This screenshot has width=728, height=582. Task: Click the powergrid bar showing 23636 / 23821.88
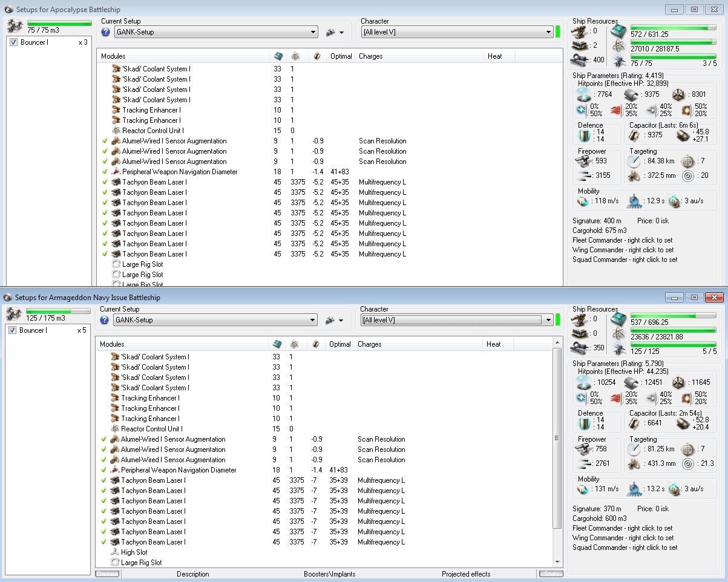point(674,330)
